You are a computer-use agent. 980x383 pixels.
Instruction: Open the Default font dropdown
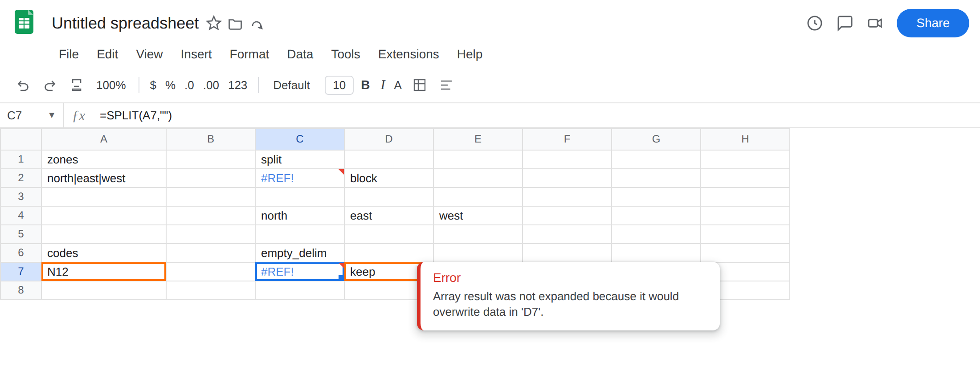tap(291, 85)
